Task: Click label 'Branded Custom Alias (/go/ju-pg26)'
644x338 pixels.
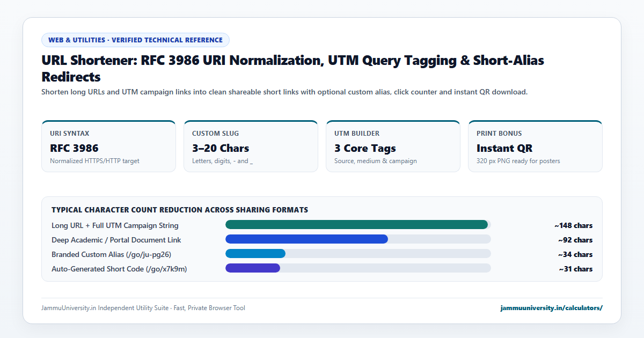Action: [x=111, y=254]
